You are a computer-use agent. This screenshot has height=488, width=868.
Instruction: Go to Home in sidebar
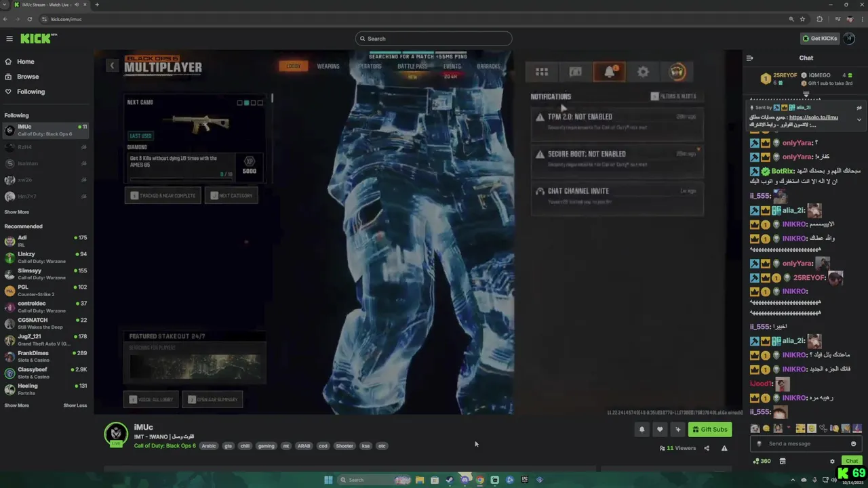pyautogui.click(x=26, y=62)
